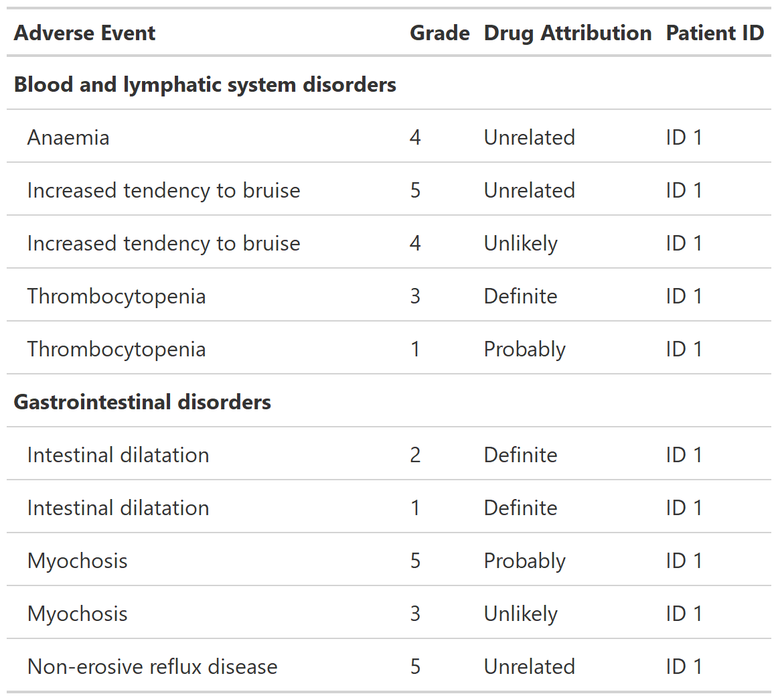The width and height of the screenshot is (778, 700).
Task: Click the Grade value of the grade 1 Intestinal dilatation row
Action: 415,508
